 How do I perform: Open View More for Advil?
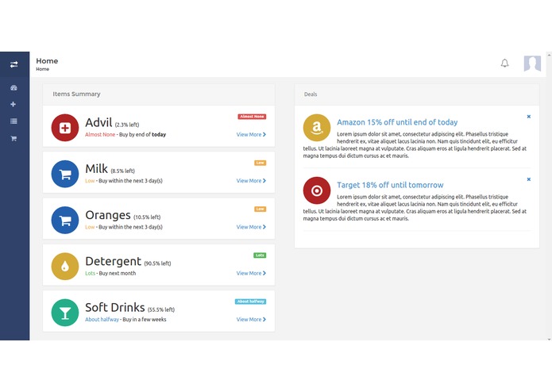[x=251, y=135]
